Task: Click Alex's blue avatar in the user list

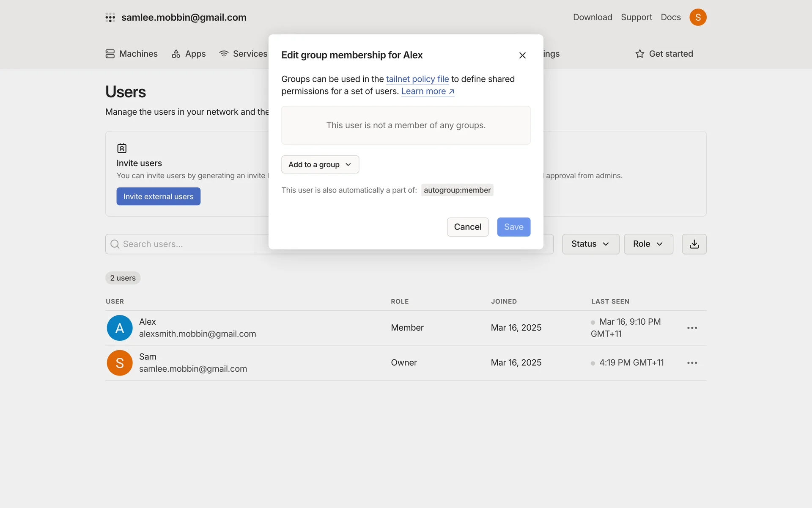Action: pyautogui.click(x=120, y=328)
